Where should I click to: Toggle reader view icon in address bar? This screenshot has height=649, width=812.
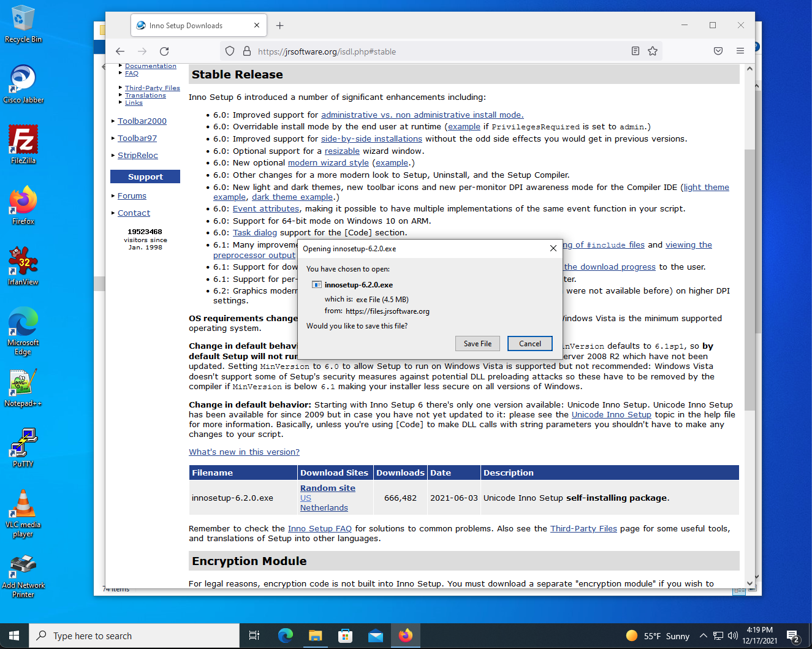point(636,51)
